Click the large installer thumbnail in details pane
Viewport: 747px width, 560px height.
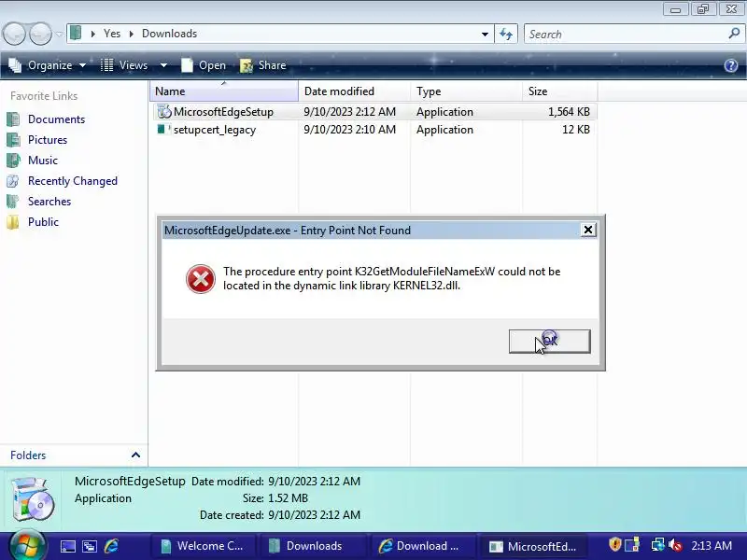[x=33, y=498]
